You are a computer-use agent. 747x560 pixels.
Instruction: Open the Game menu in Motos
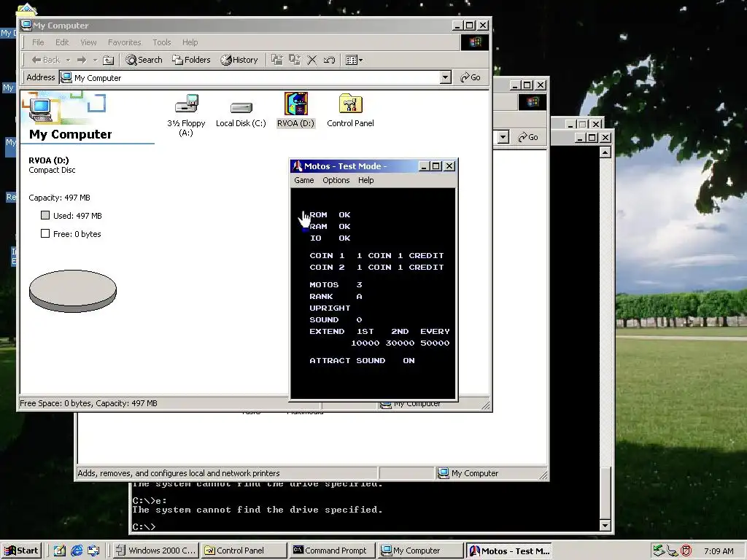click(x=304, y=181)
